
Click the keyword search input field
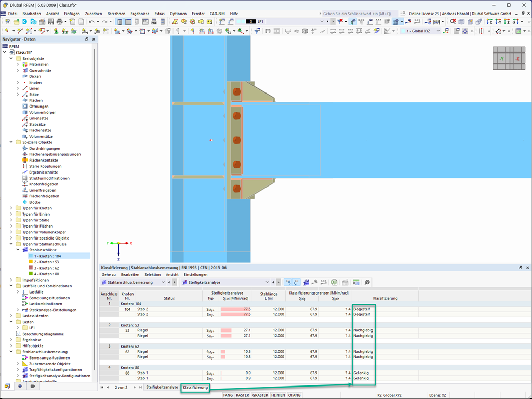(360, 14)
